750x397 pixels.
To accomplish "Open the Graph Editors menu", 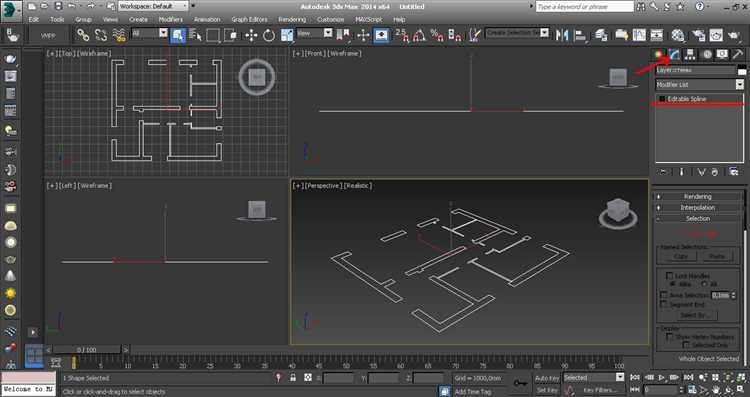I will 249,20.
